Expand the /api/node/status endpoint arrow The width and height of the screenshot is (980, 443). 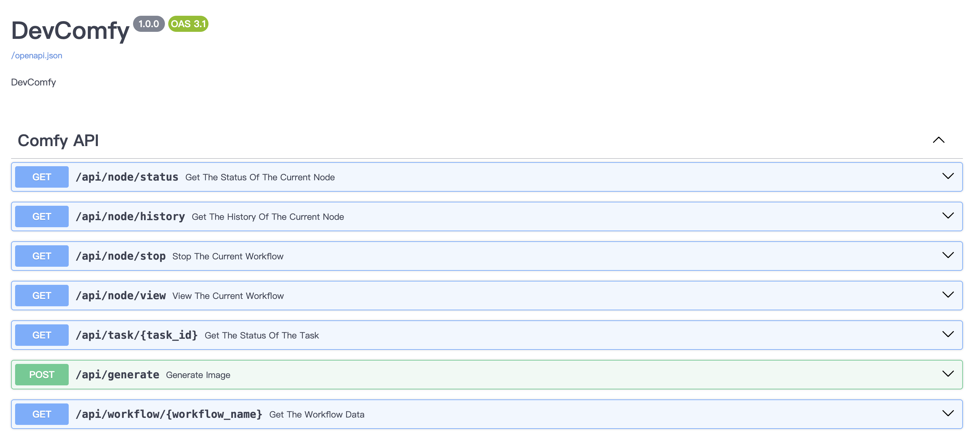(948, 176)
